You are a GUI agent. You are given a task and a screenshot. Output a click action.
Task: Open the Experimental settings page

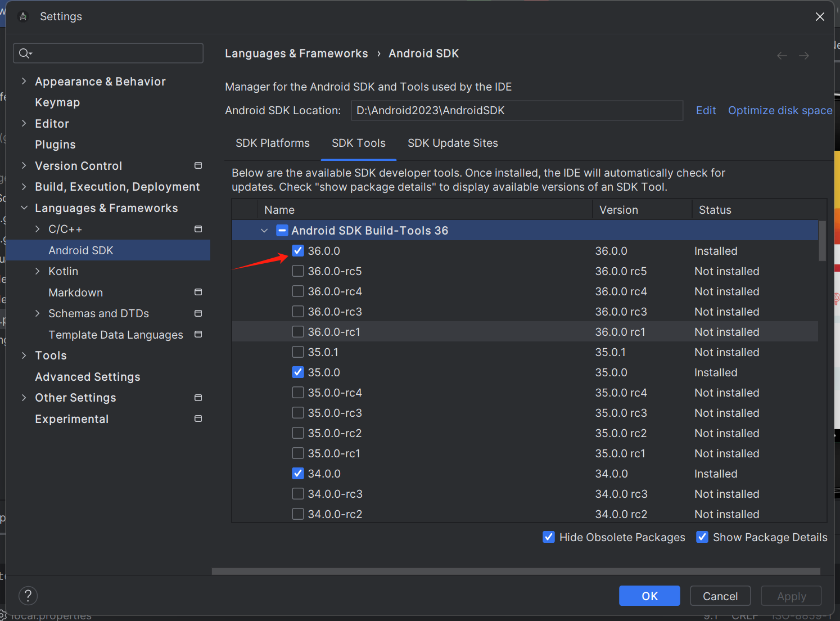click(x=72, y=419)
